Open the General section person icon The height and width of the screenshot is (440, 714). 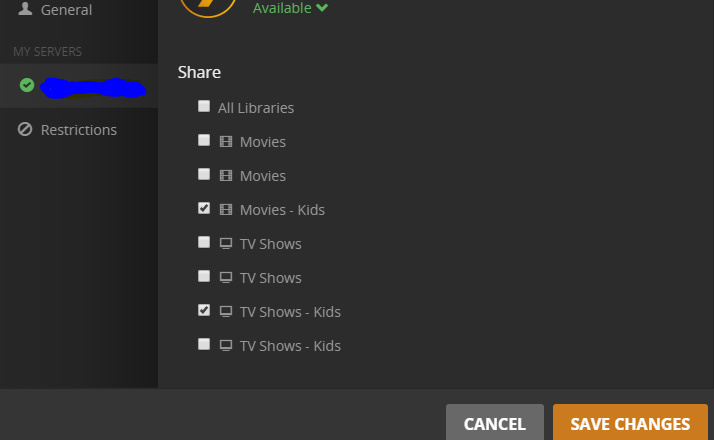tap(25, 9)
